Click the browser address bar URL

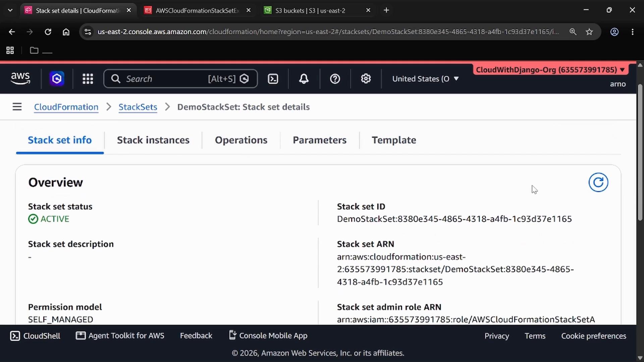click(328, 32)
